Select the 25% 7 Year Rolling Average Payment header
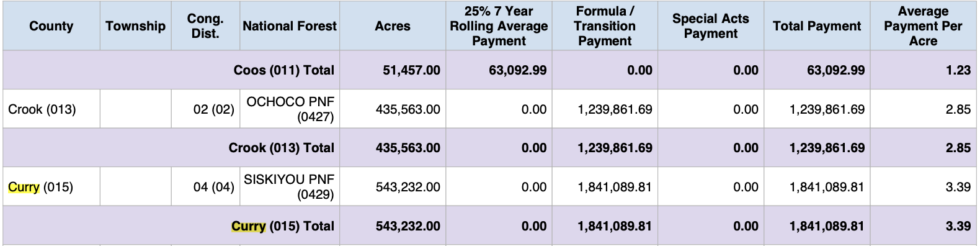The height and width of the screenshot is (246, 980). 499,26
